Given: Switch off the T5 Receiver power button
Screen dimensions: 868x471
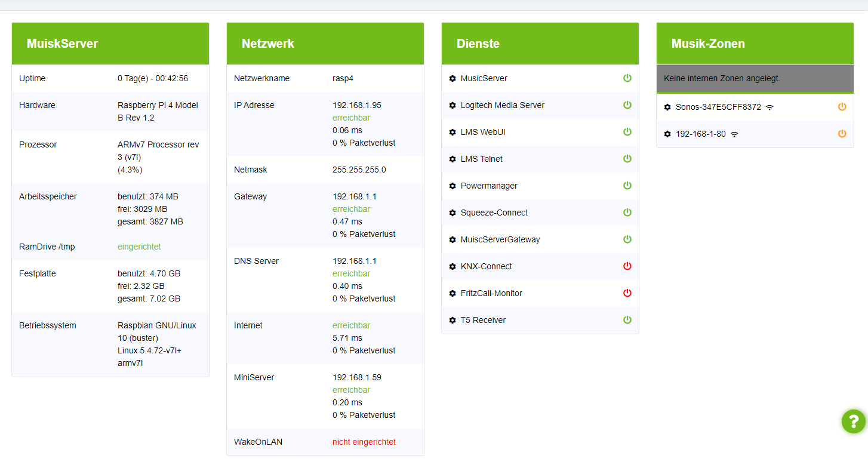Looking at the screenshot, I should [627, 320].
